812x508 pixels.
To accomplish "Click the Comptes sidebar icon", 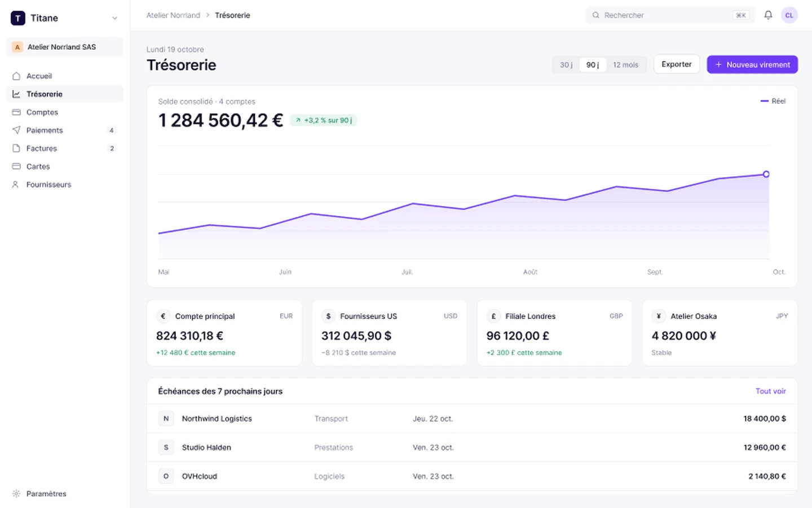I will point(16,112).
